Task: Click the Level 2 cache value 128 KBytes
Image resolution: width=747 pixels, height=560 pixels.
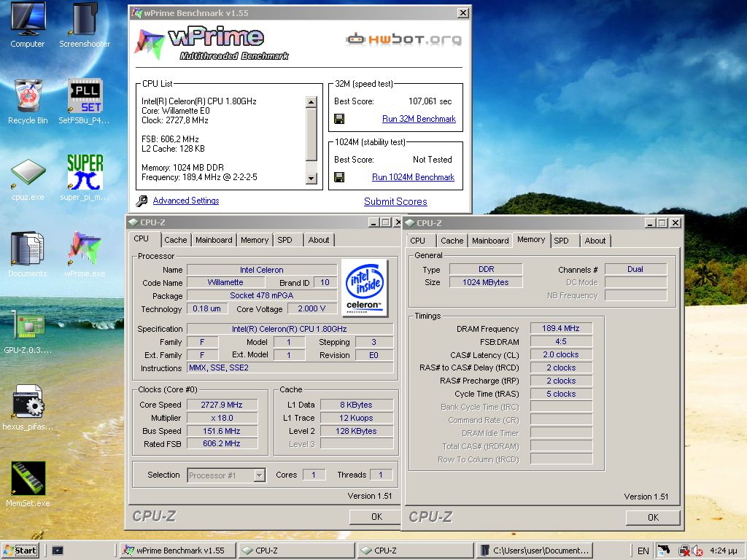Action: (357, 431)
